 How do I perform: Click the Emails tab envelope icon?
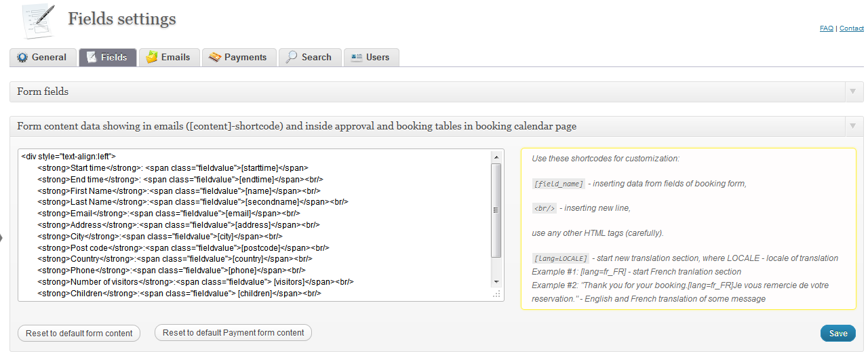[x=152, y=58]
